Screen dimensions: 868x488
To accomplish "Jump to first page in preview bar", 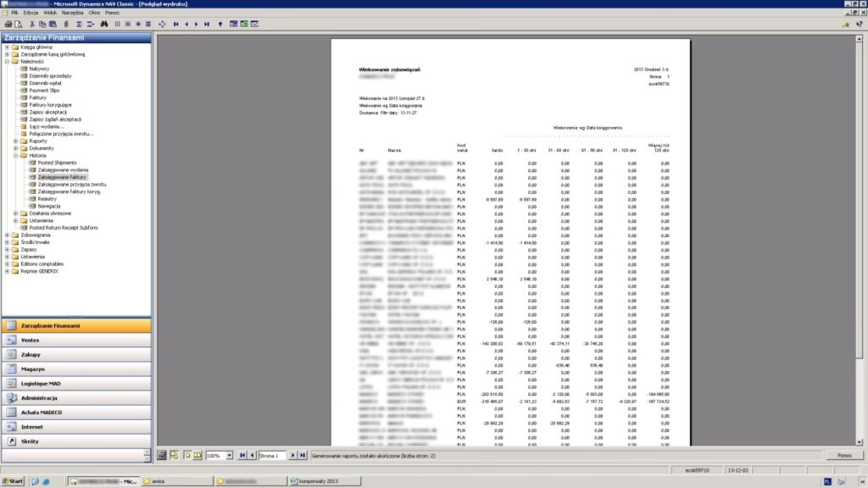I will click(x=242, y=456).
